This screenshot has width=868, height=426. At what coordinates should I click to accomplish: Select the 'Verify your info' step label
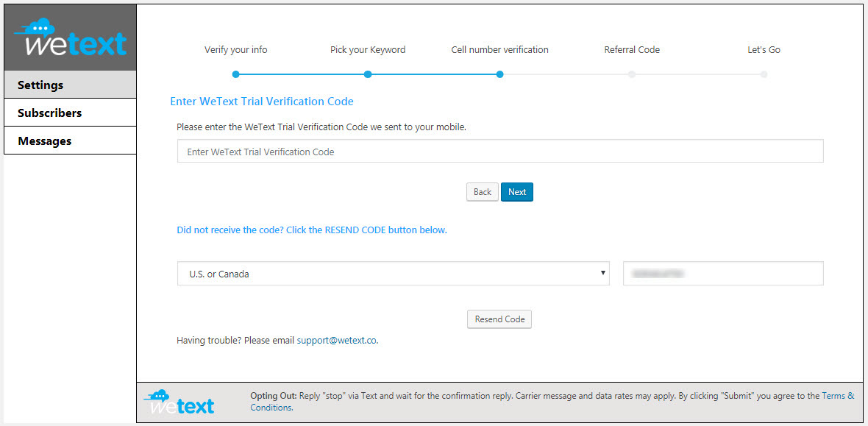point(236,50)
